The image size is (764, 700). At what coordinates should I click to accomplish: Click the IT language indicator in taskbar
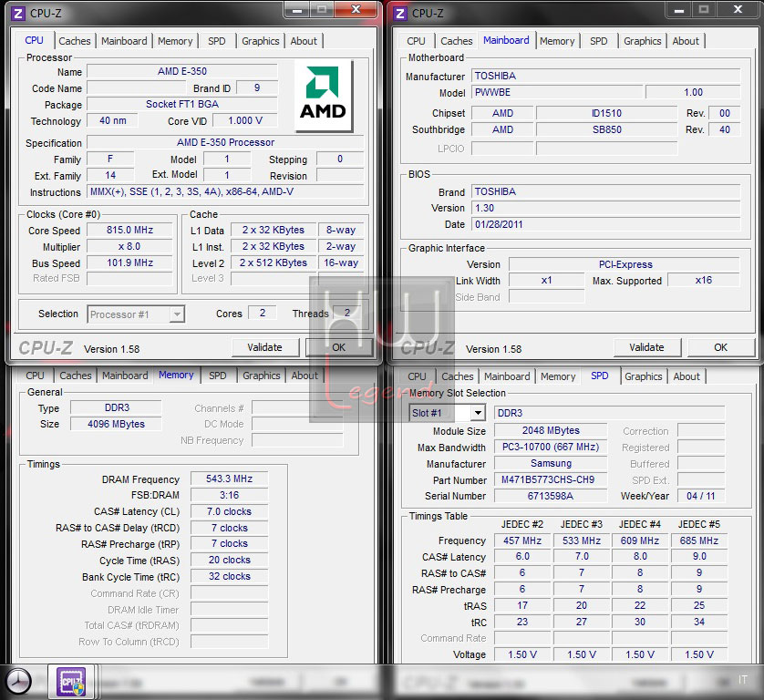pos(742,680)
